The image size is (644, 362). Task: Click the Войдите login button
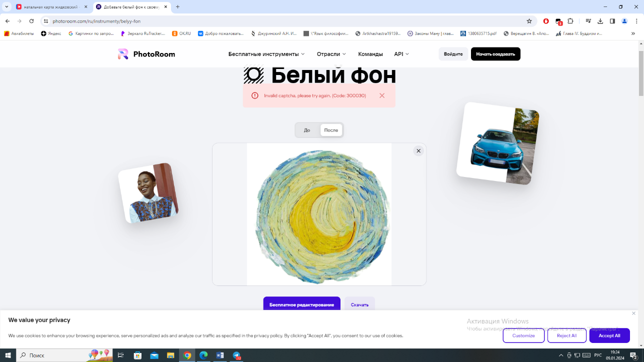[453, 54]
